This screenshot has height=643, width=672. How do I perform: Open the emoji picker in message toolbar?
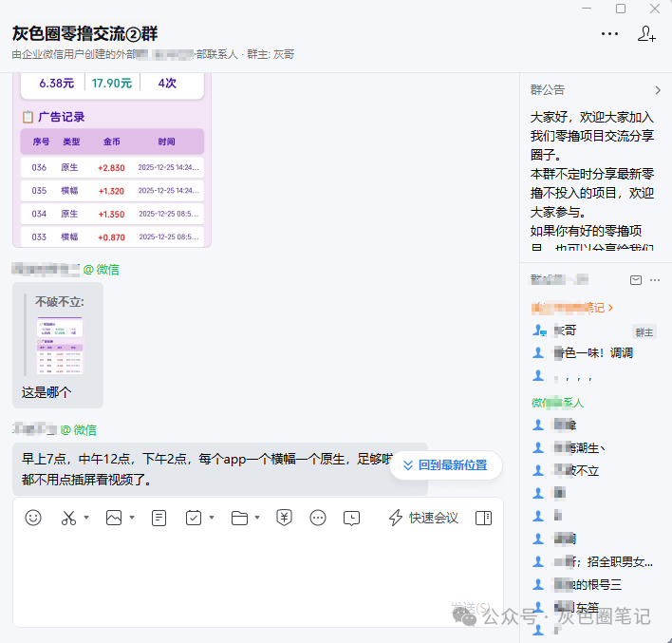pos(33,518)
